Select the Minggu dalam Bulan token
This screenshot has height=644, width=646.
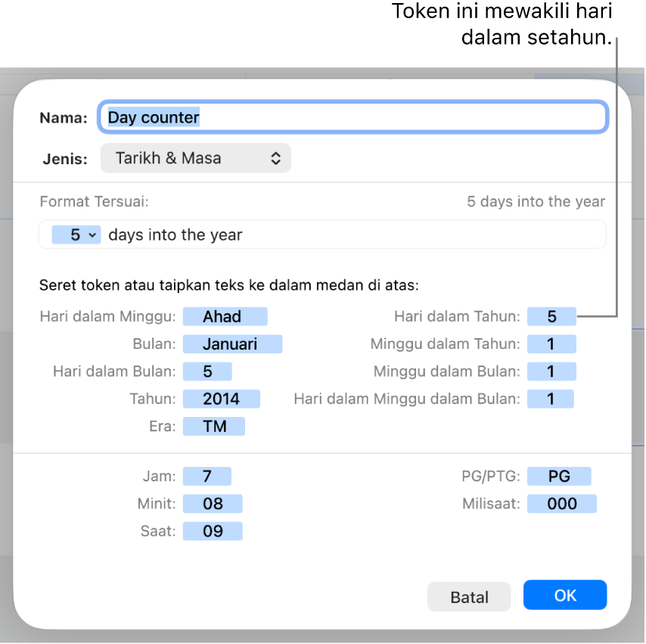click(551, 372)
